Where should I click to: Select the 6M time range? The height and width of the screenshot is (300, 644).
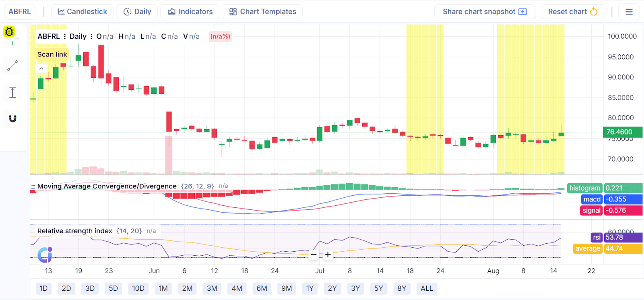(x=262, y=288)
